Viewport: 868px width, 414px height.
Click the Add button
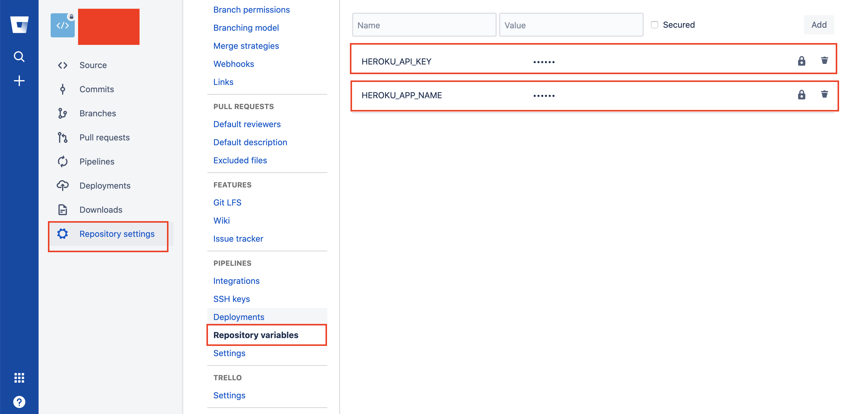tap(819, 24)
